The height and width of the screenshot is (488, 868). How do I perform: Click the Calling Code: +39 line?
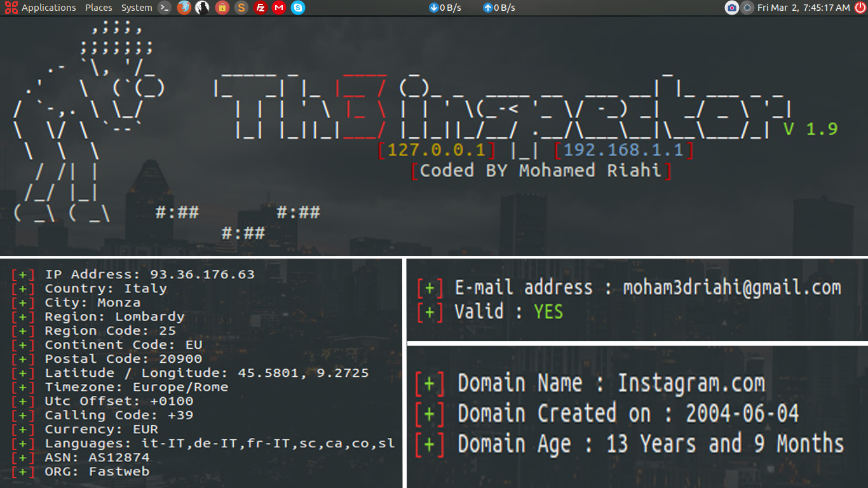pyautogui.click(x=102, y=415)
